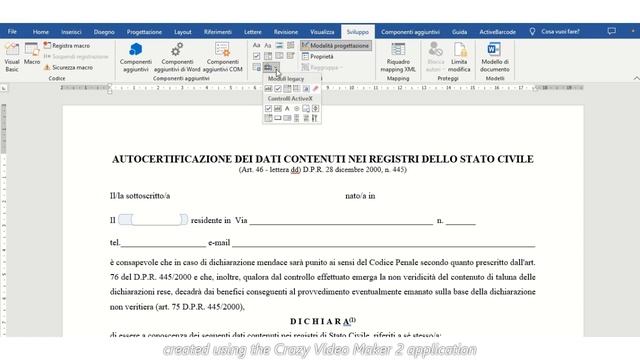Open the Macro list button
640x360 pixels.
pos(32,54)
